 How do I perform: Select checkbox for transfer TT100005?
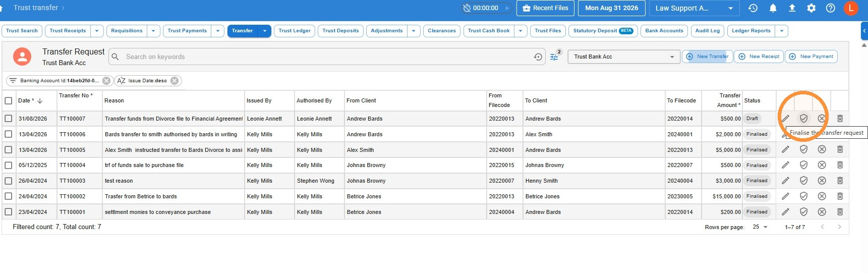tap(9, 150)
